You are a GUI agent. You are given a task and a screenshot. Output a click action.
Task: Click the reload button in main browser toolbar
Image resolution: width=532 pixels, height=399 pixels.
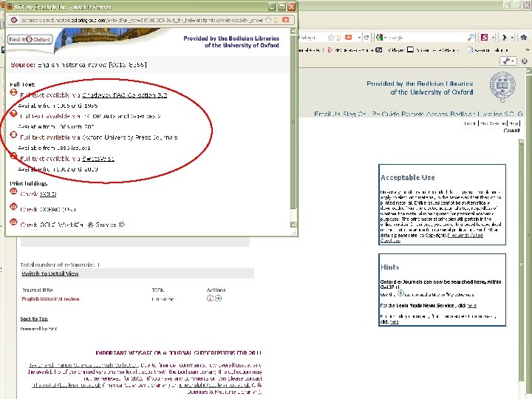366,38
